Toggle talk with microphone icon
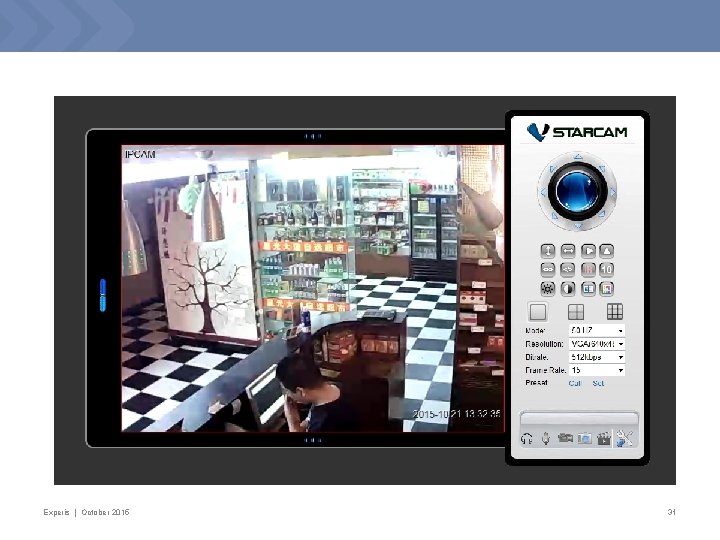The height and width of the screenshot is (540, 720). (x=546, y=439)
